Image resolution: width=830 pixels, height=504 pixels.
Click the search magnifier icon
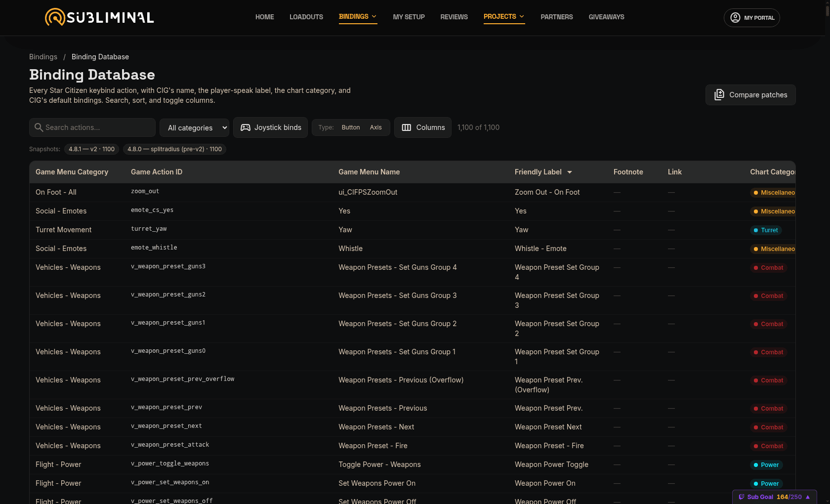coord(39,127)
